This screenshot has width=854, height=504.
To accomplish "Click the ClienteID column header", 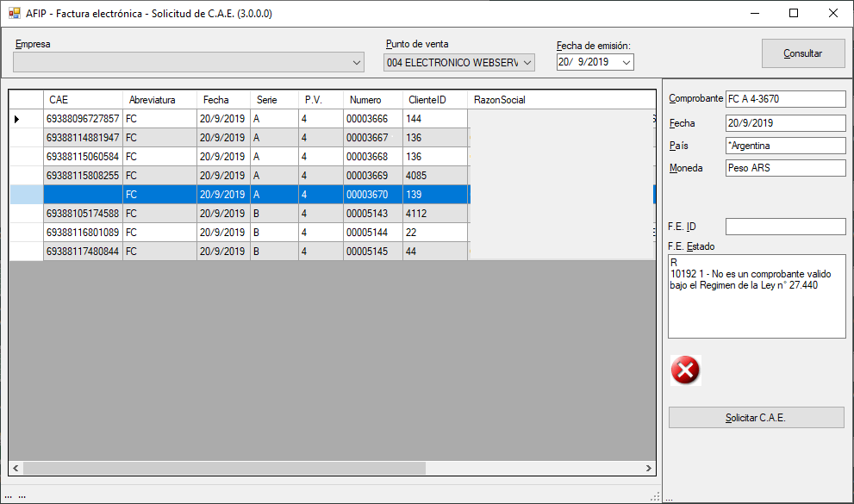I will click(435, 100).
